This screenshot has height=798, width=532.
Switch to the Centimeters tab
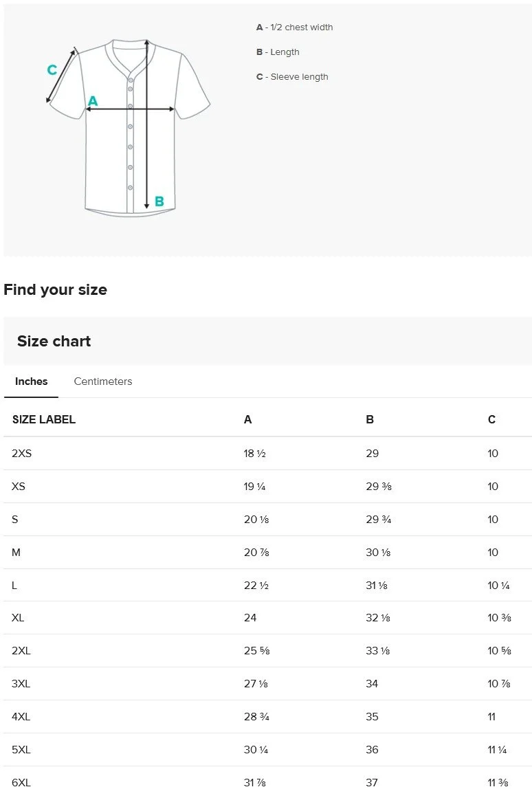pyautogui.click(x=102, y=381)
